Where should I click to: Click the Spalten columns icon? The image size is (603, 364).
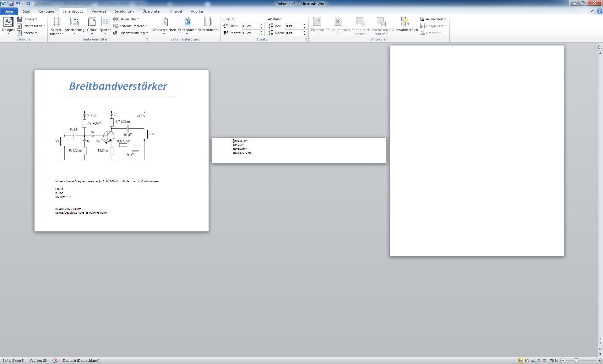105,22
